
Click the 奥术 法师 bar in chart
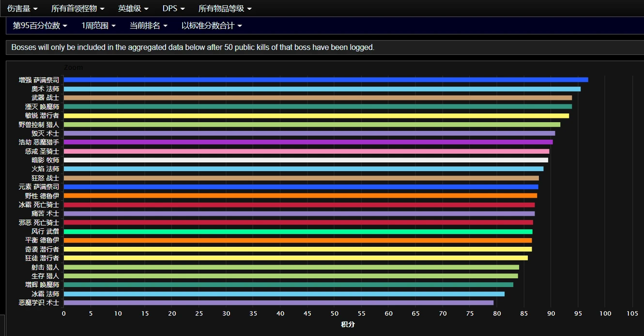pos(322,89)
